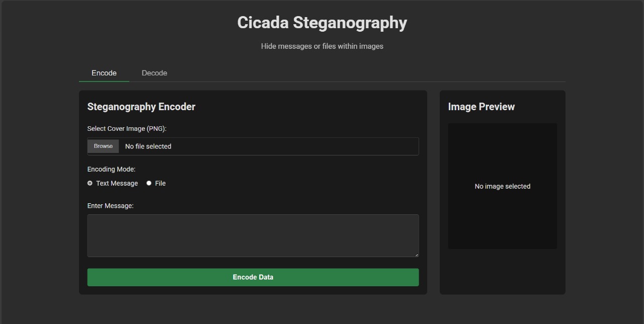Click the 'No file selected' file field
The width and height of the screenshot is (644, 324).
pyautogui.click(x=253, y=146)
